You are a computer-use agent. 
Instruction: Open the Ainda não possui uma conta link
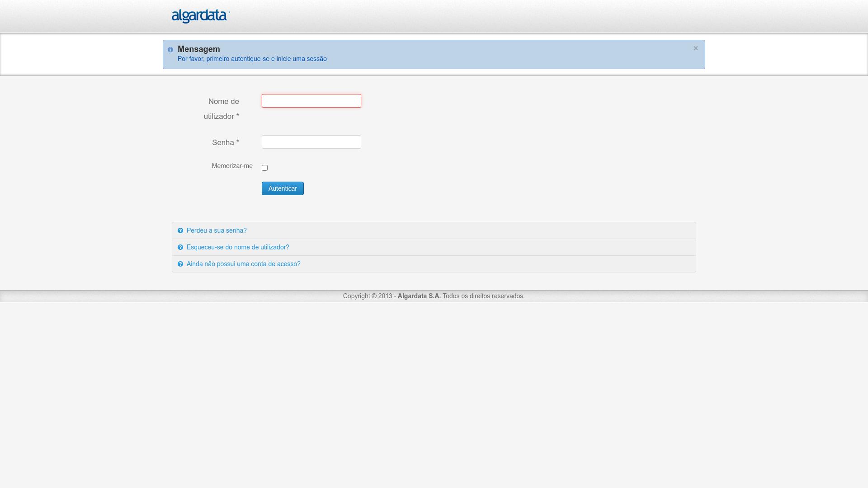[x=243, y=264]
